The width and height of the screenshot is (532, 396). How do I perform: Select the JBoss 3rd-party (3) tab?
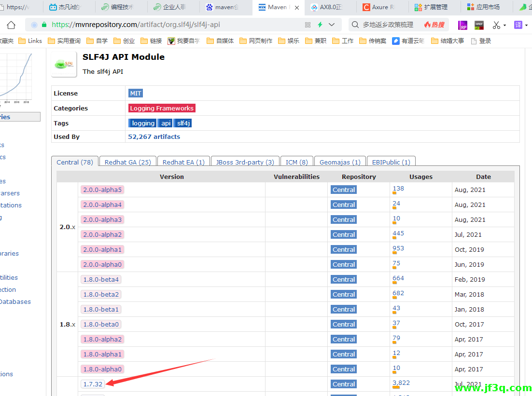click(x=245, y=162)
